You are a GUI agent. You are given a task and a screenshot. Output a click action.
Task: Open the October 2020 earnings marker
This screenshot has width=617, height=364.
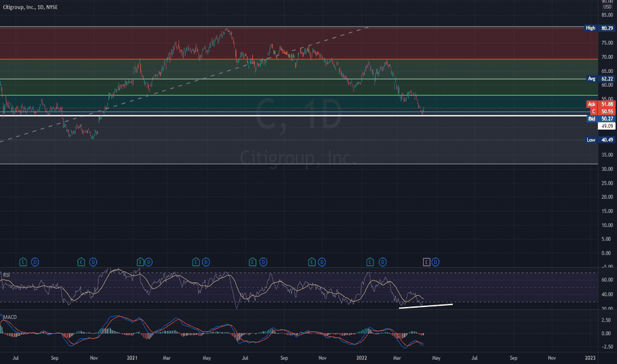pyautogui.click(x=81, y=262)
